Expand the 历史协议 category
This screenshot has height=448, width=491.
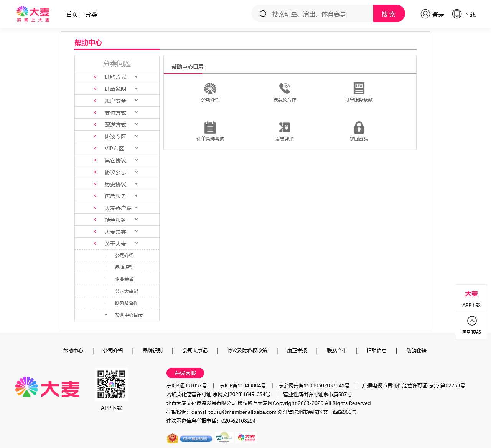point(117,184)
